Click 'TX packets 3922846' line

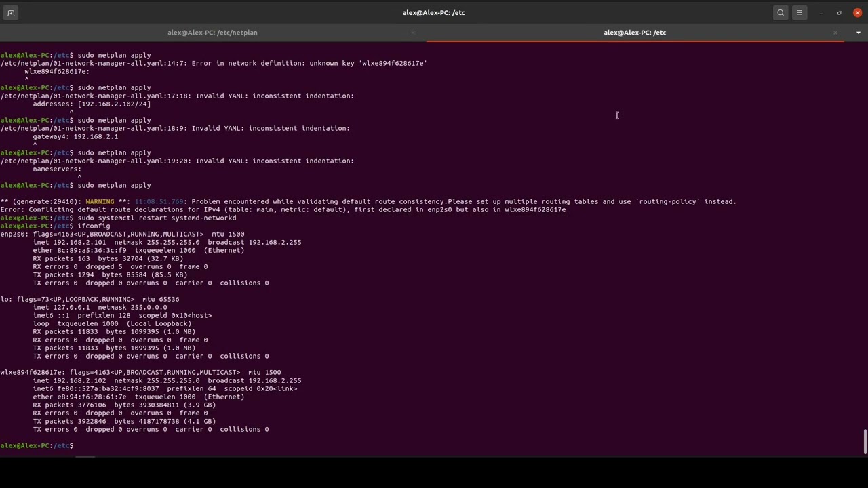pos(124,421)
